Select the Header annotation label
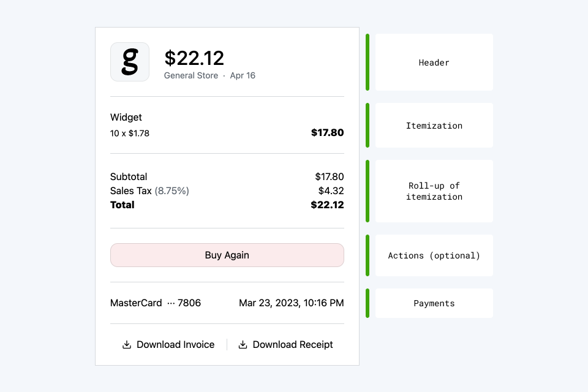This screenshot has height=392, width=588. pyautogui.click(x=434, y=62)
